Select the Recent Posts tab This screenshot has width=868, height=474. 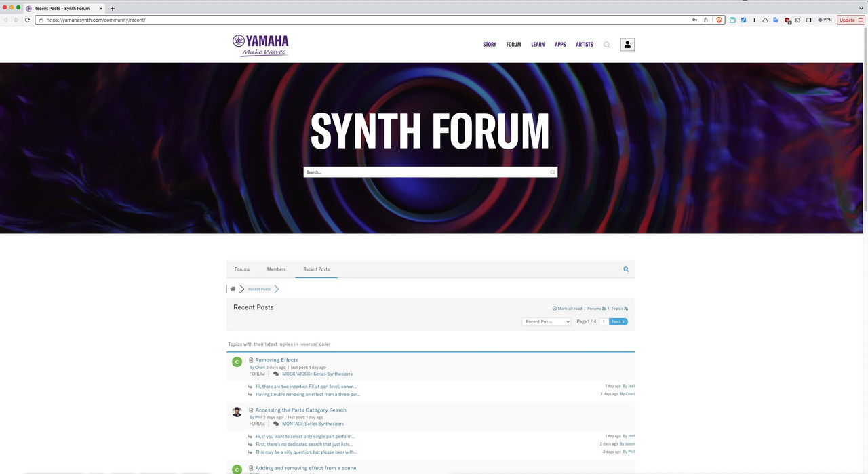pos(317,269)
